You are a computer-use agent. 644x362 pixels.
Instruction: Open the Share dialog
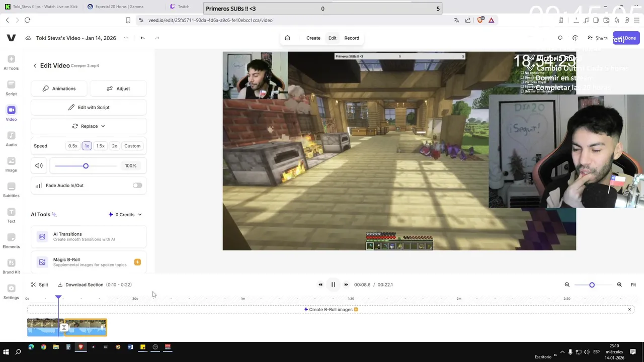pos(598,38)
